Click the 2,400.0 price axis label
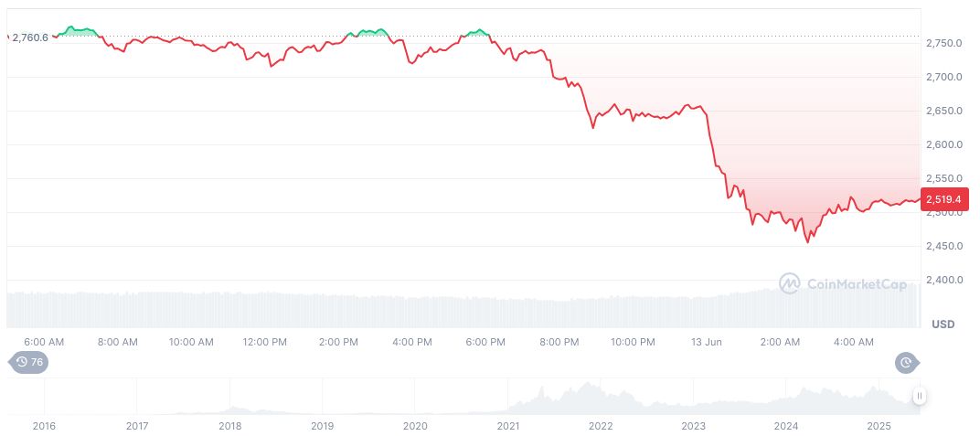This screenshot has height=436, width=980. [x=943, y=280]
